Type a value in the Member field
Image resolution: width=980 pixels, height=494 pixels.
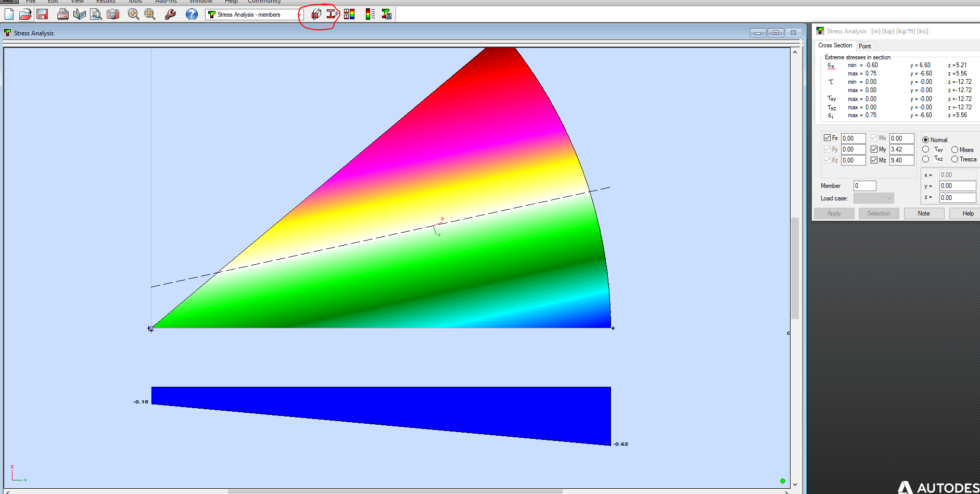tap(864, 185)
